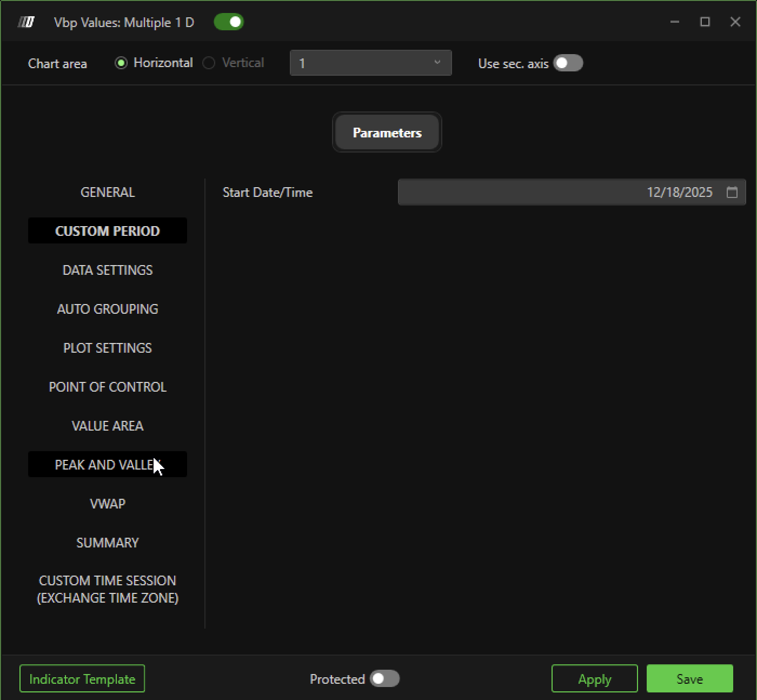This screenshot has height=700, width=757.
Task: Click the Parameters button
Action: 387,133
